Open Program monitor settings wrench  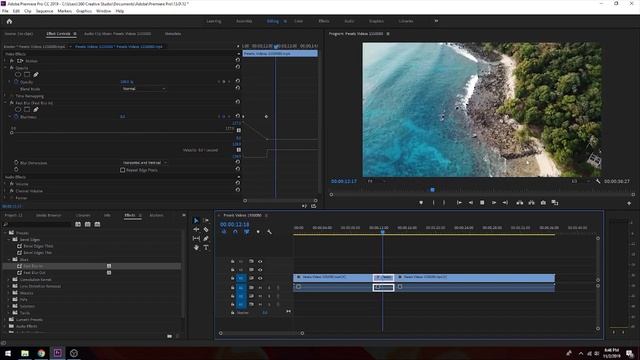tap(598, 181)
